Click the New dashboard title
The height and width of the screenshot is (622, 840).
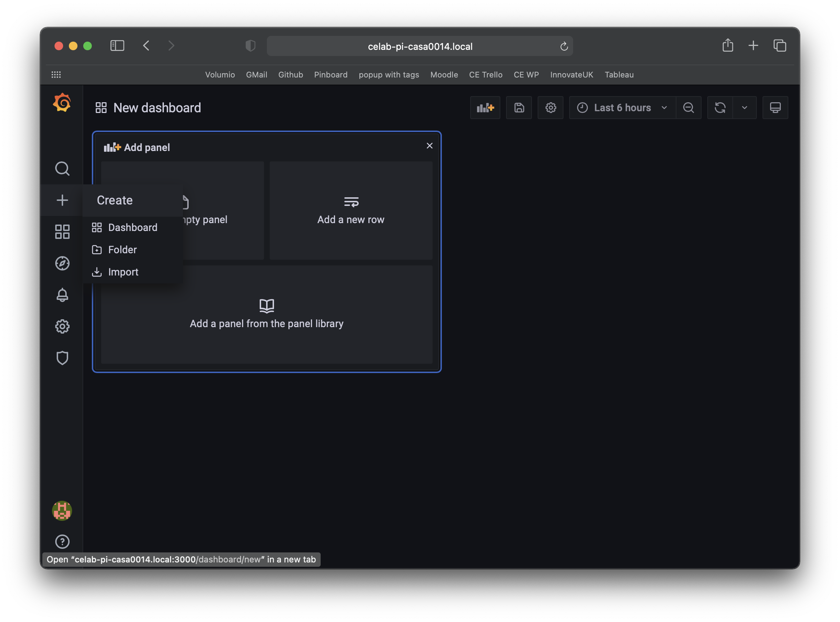tap(157, 108)
